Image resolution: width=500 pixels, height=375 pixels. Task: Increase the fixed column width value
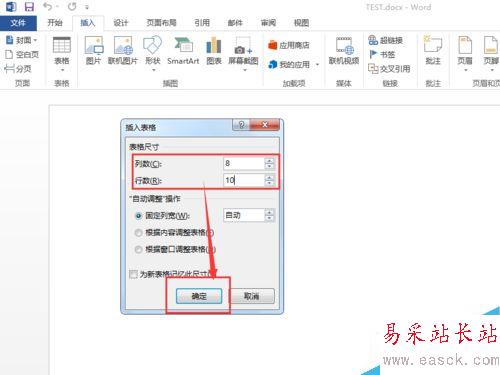[269, 213]
